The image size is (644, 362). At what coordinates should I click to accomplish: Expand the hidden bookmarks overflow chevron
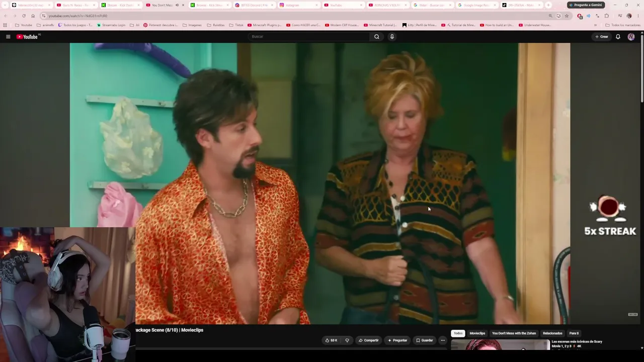point(595,25)
